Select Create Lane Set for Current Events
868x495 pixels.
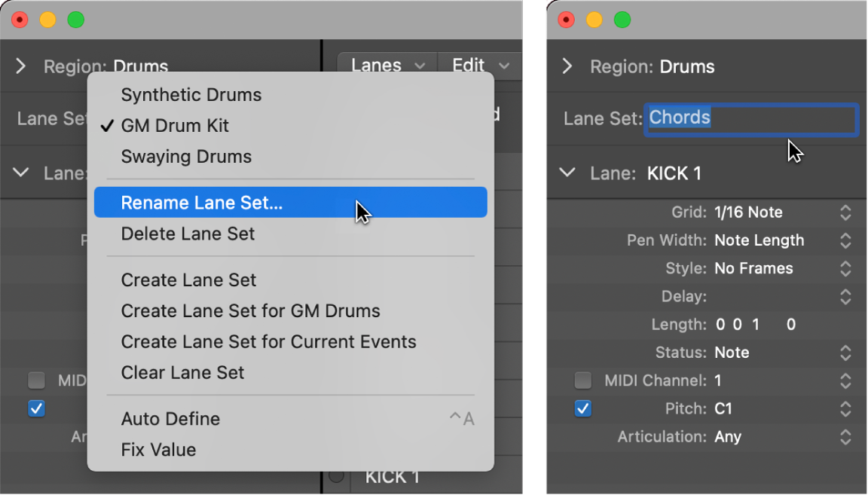[x=269, y=341]
